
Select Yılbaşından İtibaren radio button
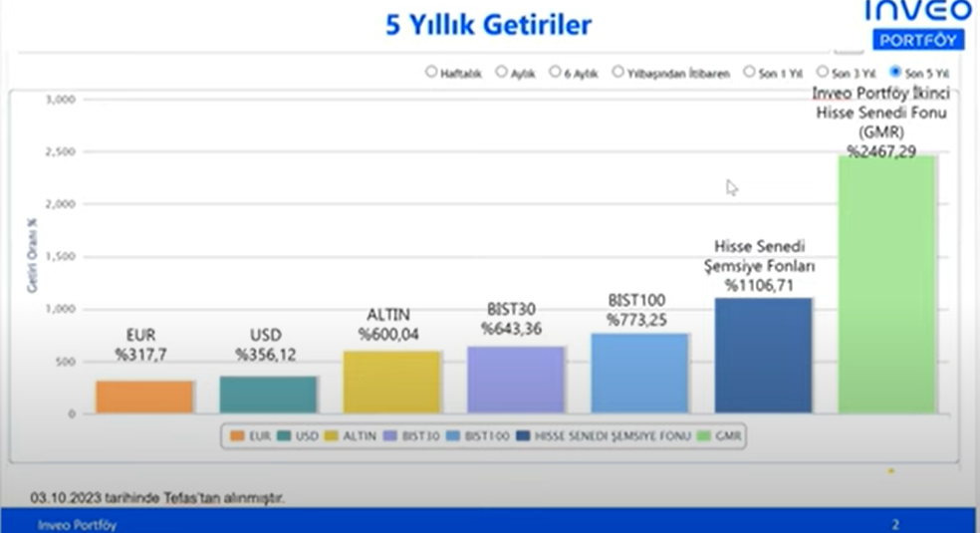click(618, 72)
